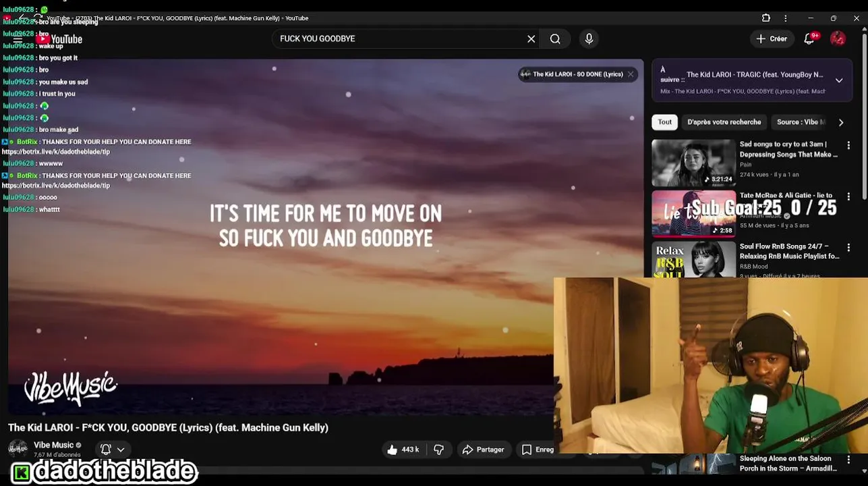The height and width of the screenshot is (486, 868).
Task: Select the Source : Vibe Music chip
Action: (800, 122)
